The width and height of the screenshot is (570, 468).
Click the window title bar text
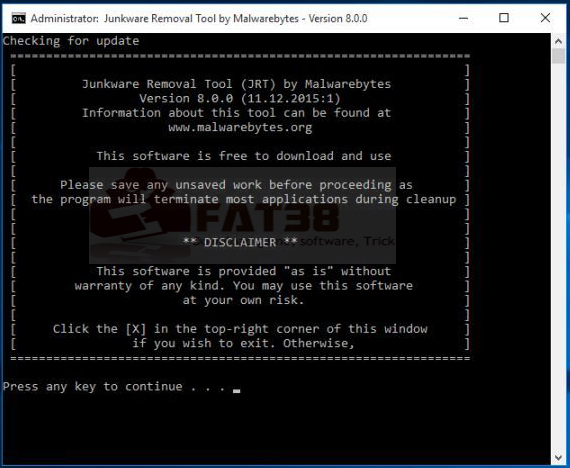[199, 18]
